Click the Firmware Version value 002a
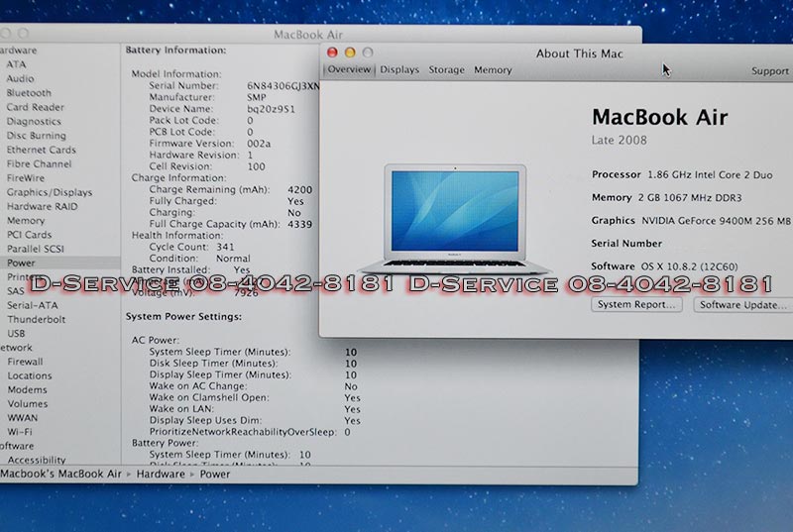This screenshot has width=793, height=532. [259, 144]
